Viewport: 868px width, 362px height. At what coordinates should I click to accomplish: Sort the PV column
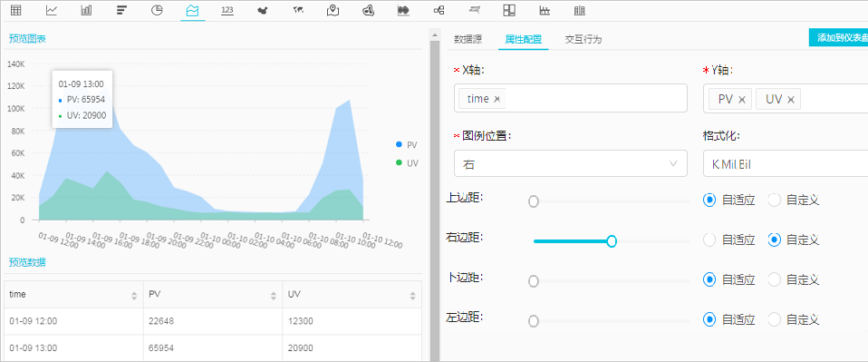point(273,296)
